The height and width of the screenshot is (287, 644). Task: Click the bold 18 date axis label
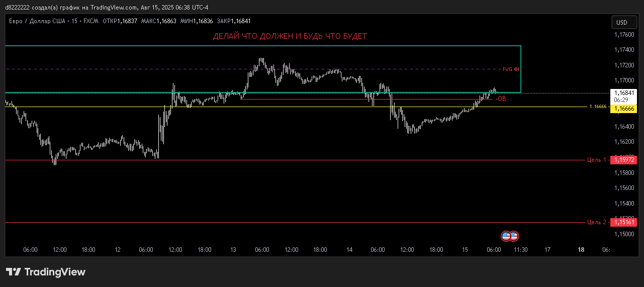[x=581, y=250]
